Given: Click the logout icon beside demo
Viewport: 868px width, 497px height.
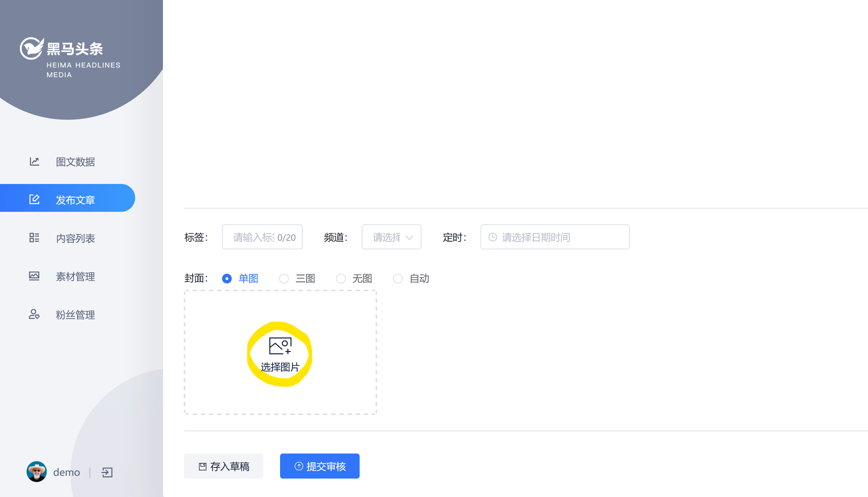Looking at the screenshot, I should tap(107, 472).
